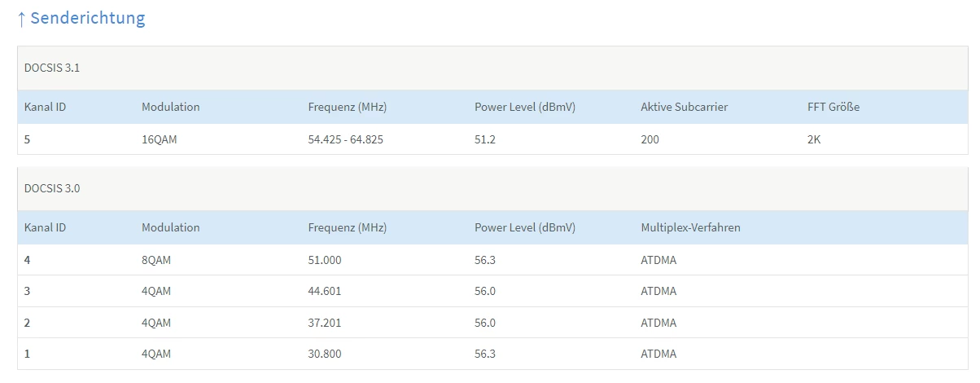
Task: Click the Multiplex-Verfahren column header
Action: click(690, 228)
